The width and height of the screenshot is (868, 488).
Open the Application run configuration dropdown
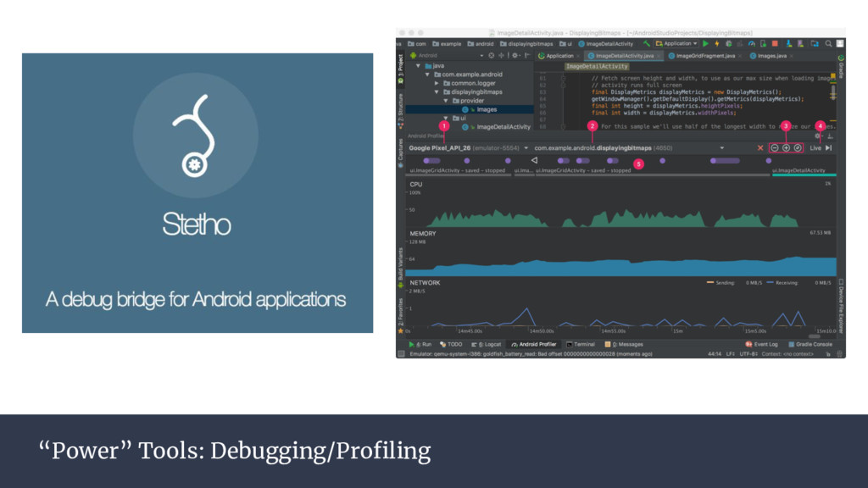[676, 44]
